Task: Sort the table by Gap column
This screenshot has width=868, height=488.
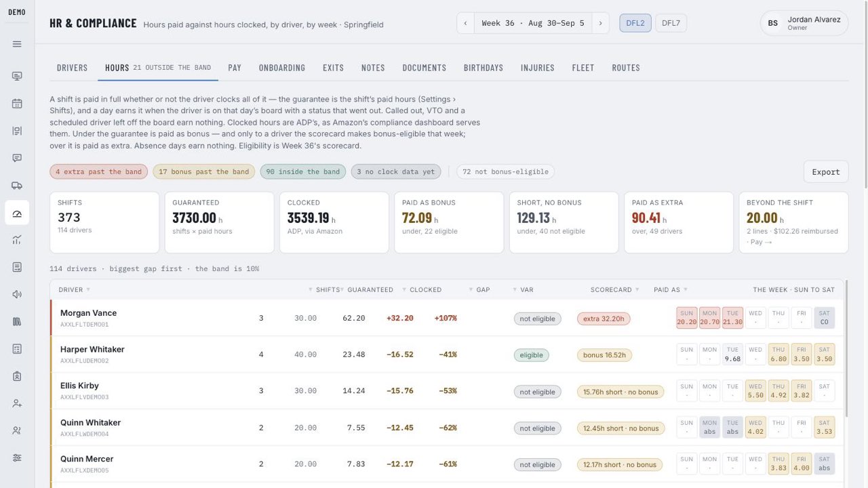Action: pos(483,289)
